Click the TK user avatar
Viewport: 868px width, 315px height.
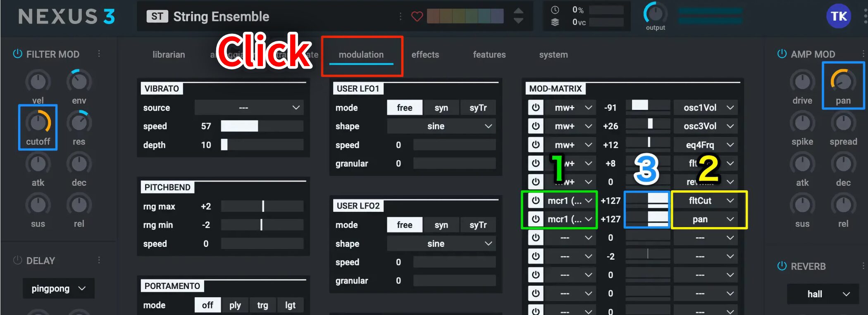pos(838,16)
